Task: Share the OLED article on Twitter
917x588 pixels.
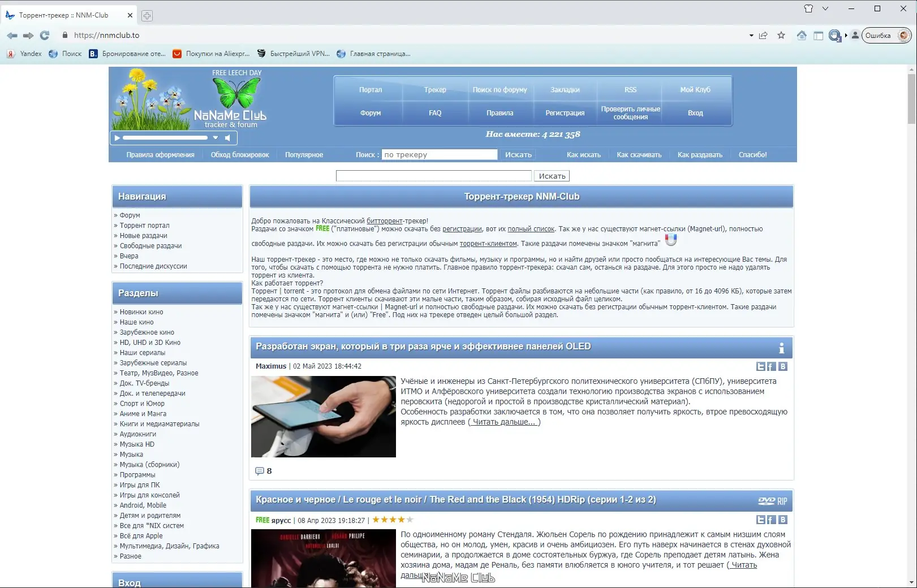Action: click(761, 366)
